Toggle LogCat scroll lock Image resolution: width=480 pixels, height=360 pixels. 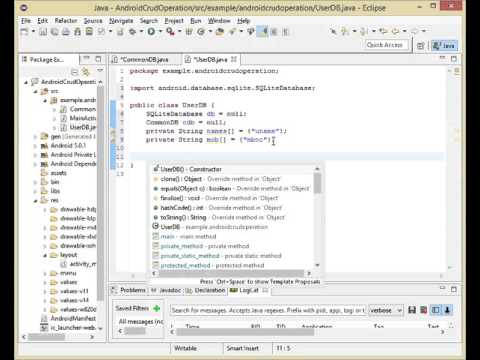click(447, 310)
